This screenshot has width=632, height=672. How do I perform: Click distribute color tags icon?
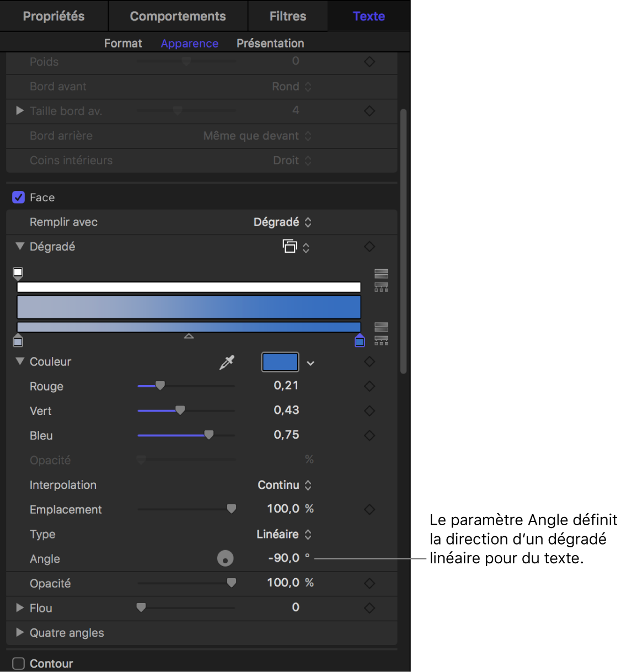(x=382, y=340)
